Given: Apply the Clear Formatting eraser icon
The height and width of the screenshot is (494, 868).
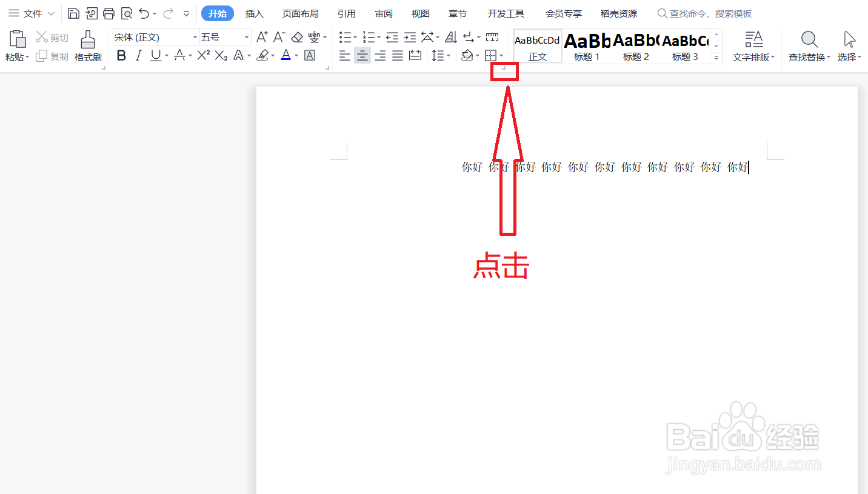Looking at the screenshot, I should coord(297,37).
